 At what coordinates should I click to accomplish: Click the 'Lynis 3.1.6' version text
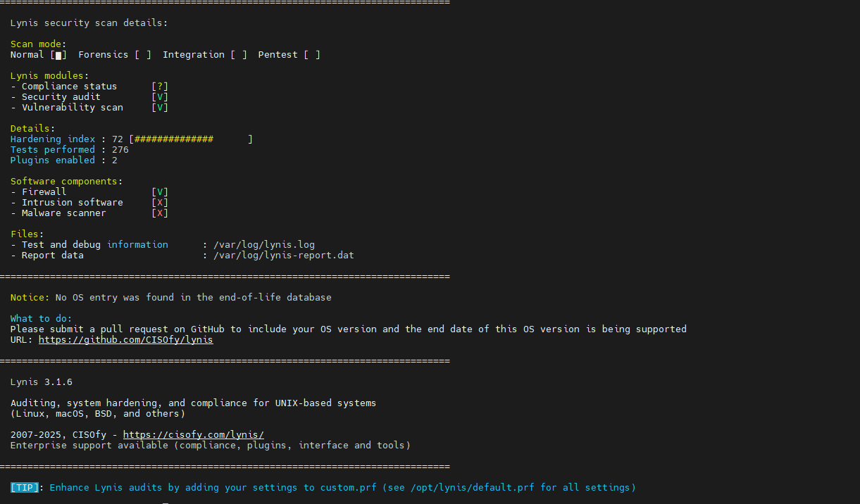42,382
